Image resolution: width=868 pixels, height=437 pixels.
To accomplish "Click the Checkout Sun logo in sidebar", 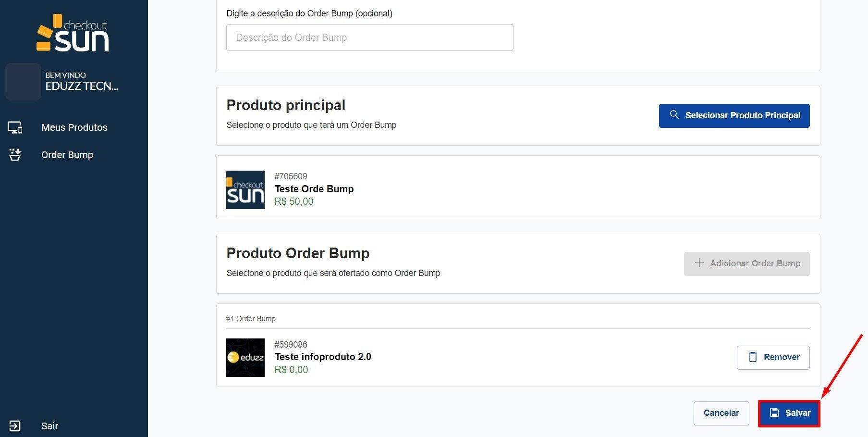I will coord(73,33).
